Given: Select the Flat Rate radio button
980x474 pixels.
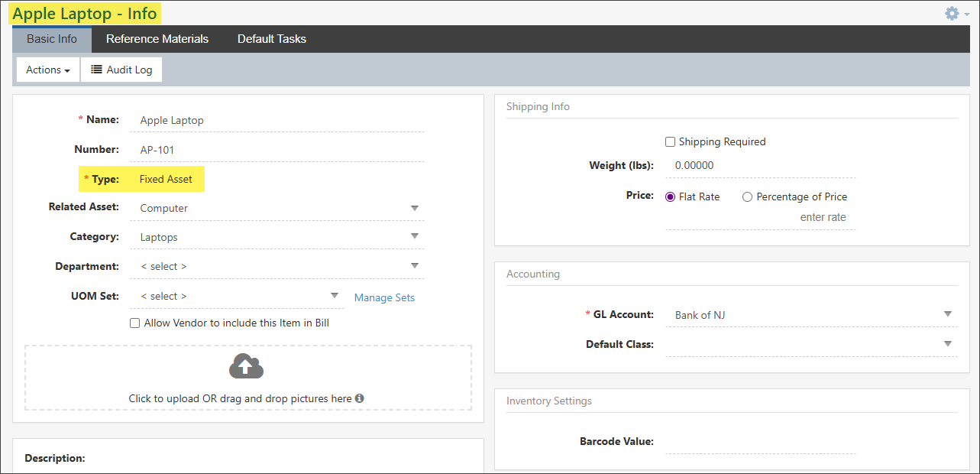Looking at the screenshot, I should click(670, 196).
